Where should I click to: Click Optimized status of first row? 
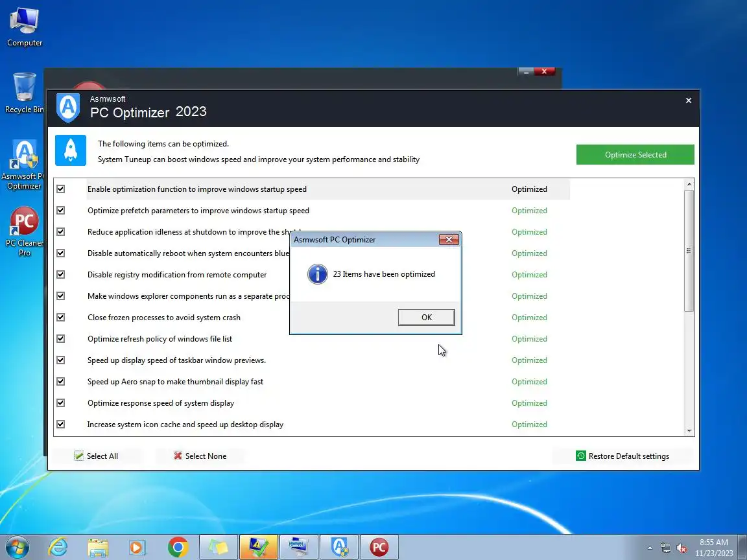pyautogui.click(x=529, y=189)
